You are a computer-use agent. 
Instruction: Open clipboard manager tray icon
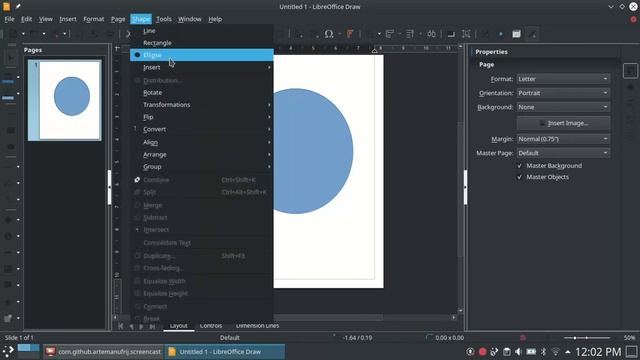pyautogui.click(x=507, y=352)
